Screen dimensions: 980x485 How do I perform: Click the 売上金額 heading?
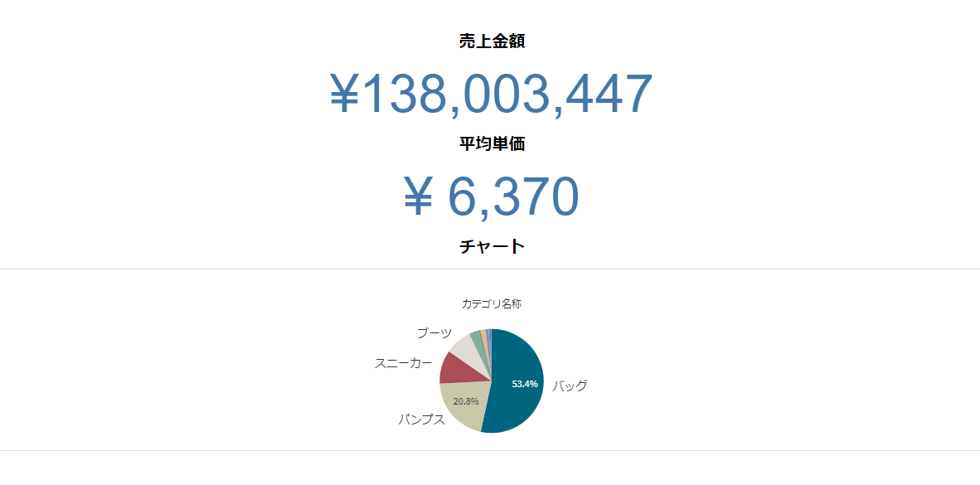tap(492, 41)
